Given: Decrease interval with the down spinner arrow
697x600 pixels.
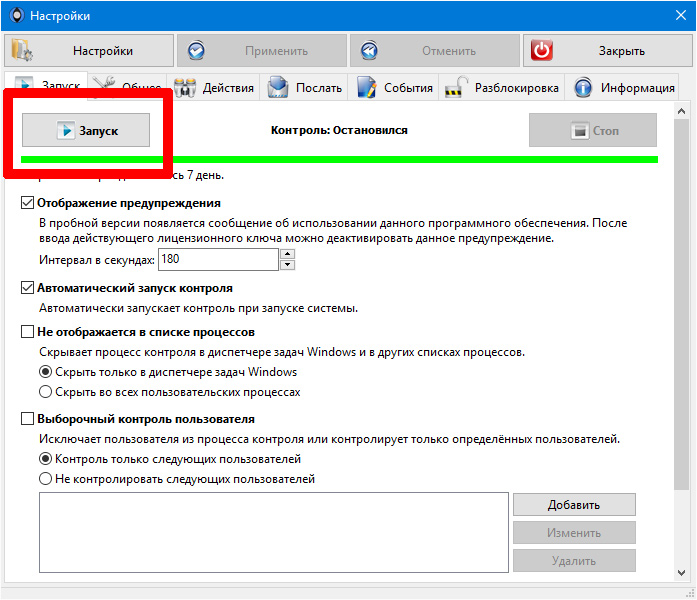Looking at the screenshot, I should click(x=288, y=265).
